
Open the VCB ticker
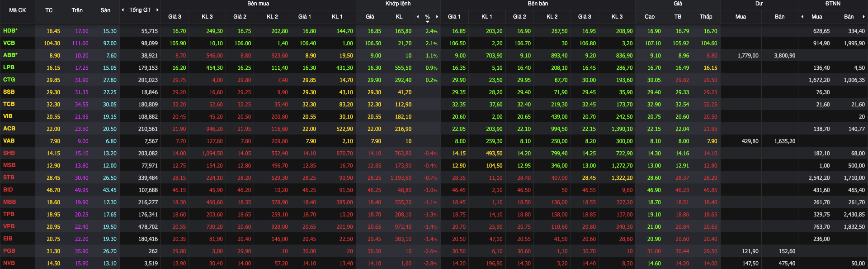pos(9,43)
